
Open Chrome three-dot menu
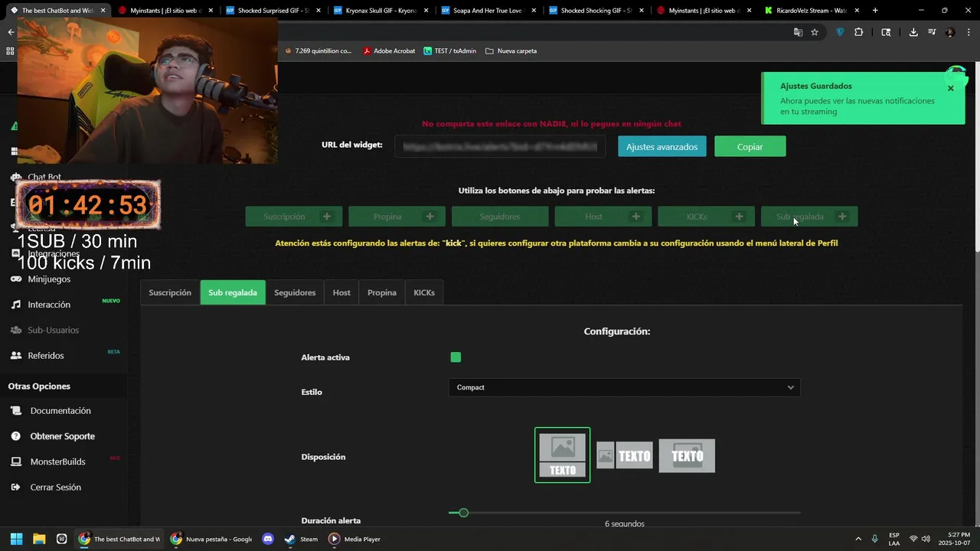(x=969, y=32)
